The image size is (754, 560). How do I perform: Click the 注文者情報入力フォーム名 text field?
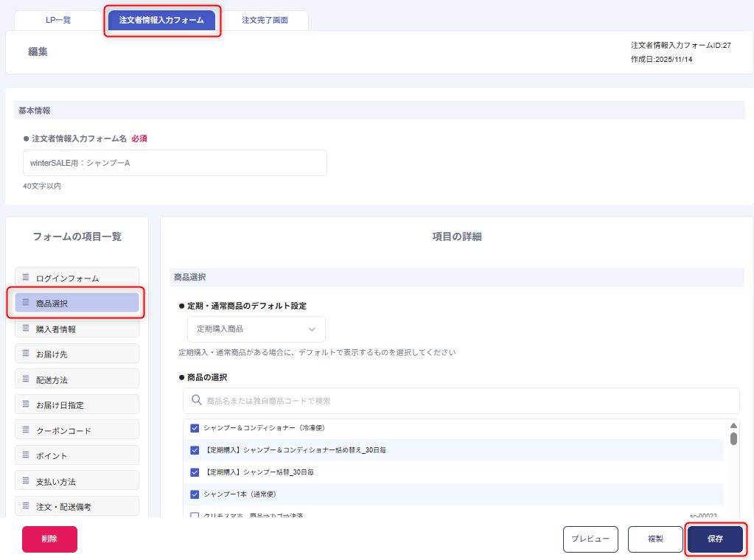pyautogui.click(x=175, y=163)
